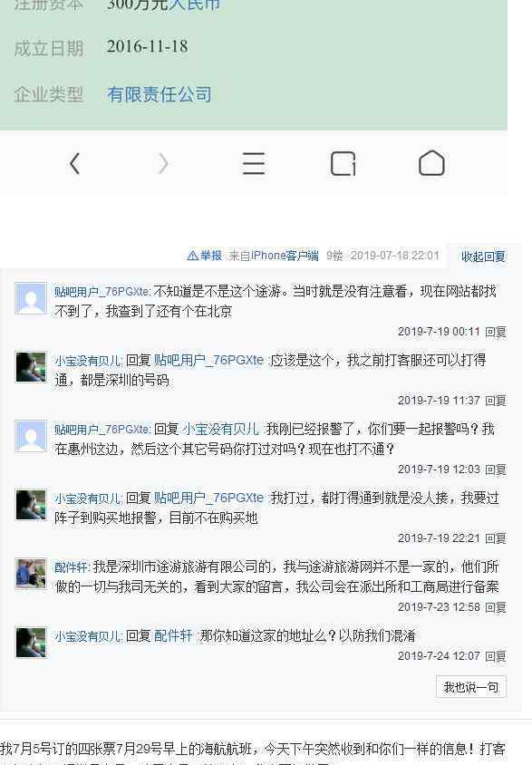
Task: Reply to the 2019-7-24 12:07 comment
Action: [496, 656]
